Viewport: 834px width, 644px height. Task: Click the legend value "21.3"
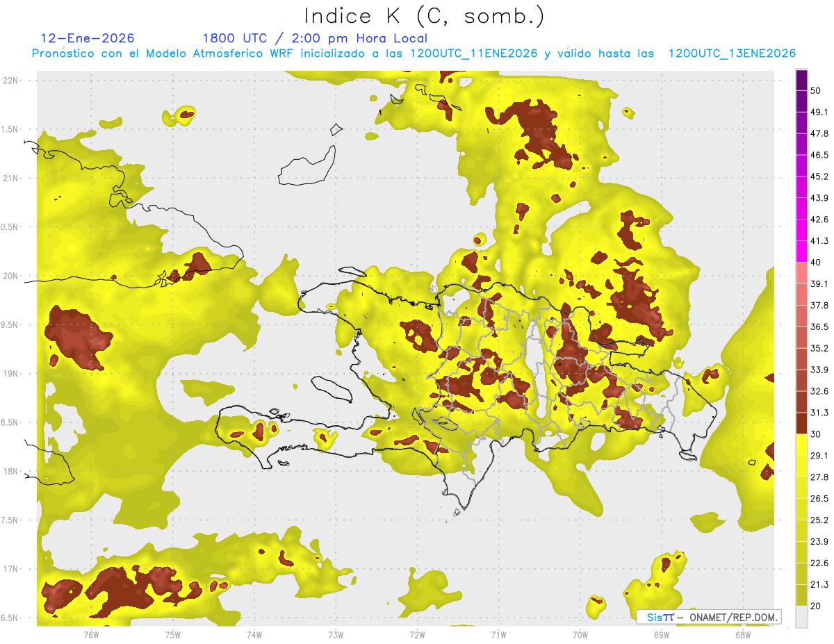point(819,585)
